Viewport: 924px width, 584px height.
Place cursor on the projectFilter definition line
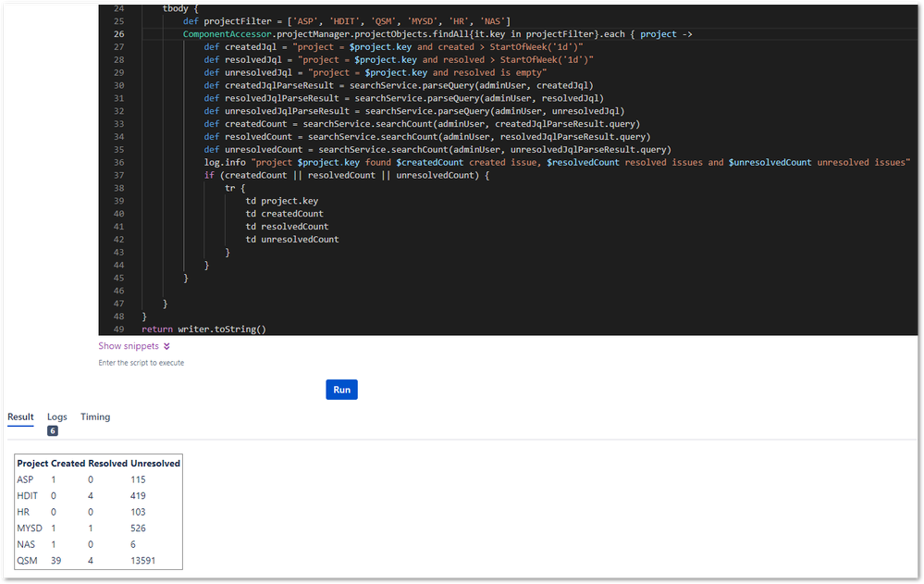[347, 21]
